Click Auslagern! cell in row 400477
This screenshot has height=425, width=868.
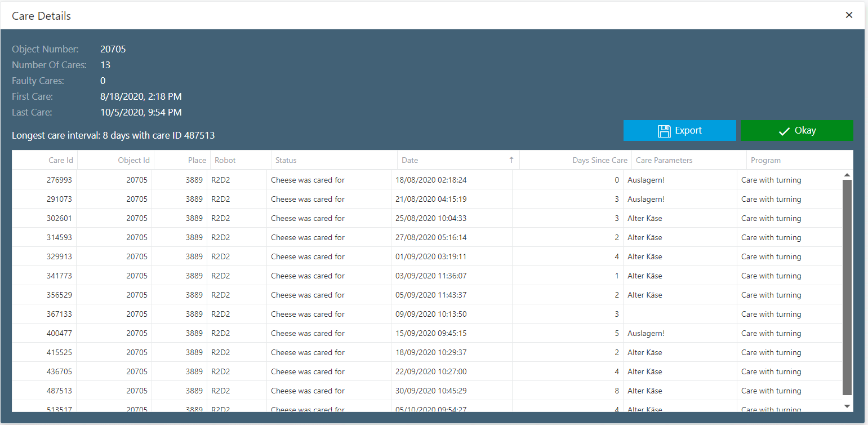pos(646,333)
